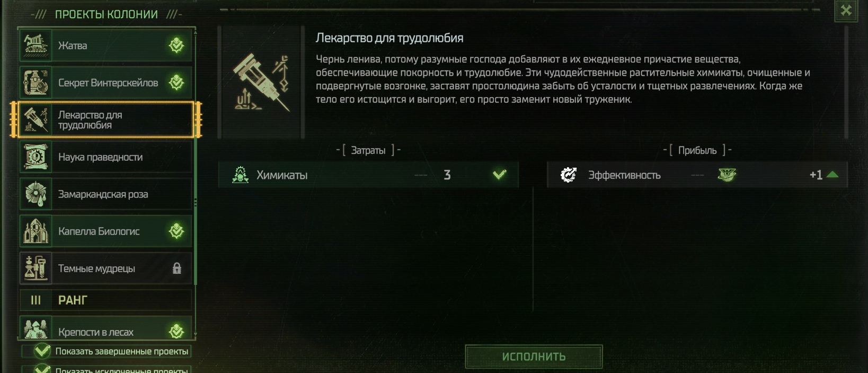
Task: Click the Наука праведности scroll icon
Action: pyautogui.click(x=36, y=157)
